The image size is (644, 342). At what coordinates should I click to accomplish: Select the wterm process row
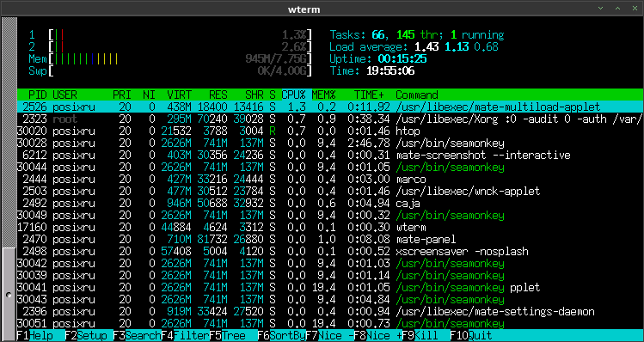pyautogui.click(x=330, y=227)
